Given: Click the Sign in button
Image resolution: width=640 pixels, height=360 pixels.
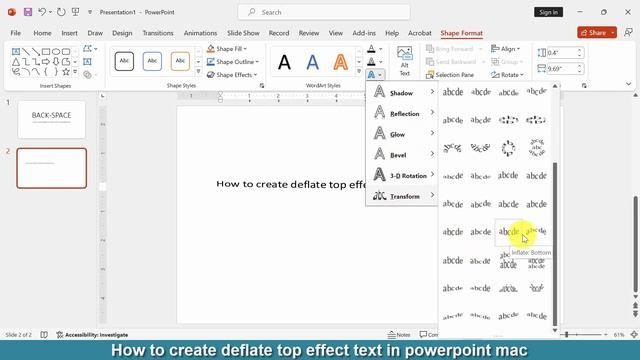Looking at the screenshot, I should 548,12.
